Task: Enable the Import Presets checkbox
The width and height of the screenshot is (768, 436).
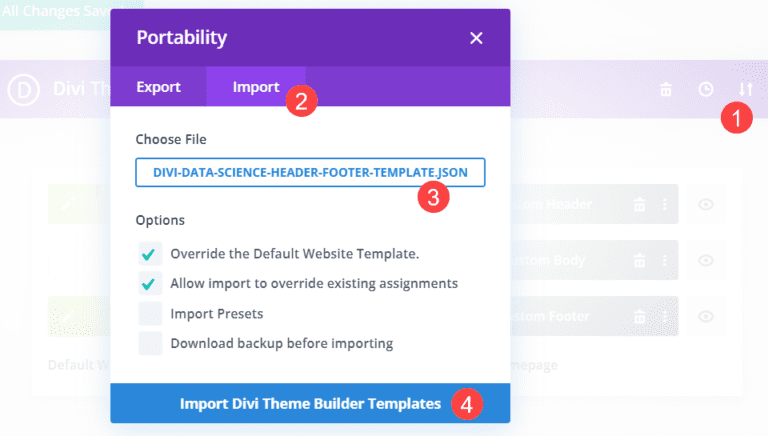Action: (150, 313)
